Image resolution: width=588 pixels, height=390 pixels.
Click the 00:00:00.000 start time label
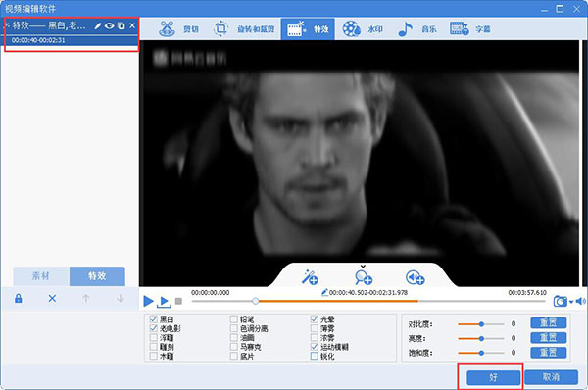pyautogui.click(x=211, y=292)
